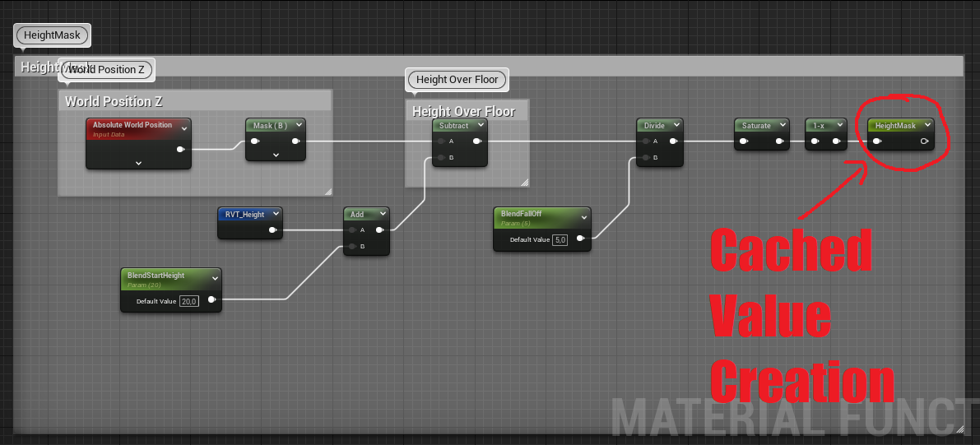Collapse the Divide node chevron
This screenshot has width=980, height=445.
676,125
